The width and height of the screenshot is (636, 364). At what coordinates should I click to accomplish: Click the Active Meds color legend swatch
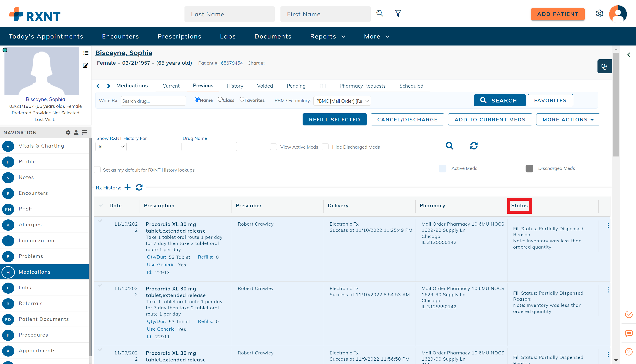[x=442, y=169]
